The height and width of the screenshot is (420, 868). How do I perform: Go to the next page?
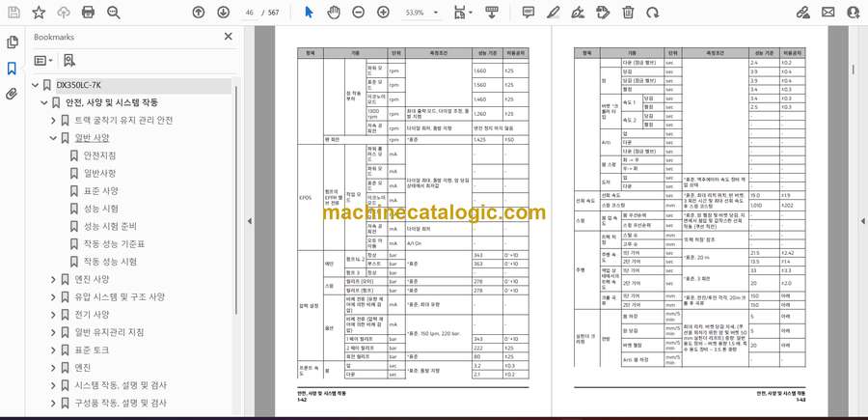coord(223,13)
